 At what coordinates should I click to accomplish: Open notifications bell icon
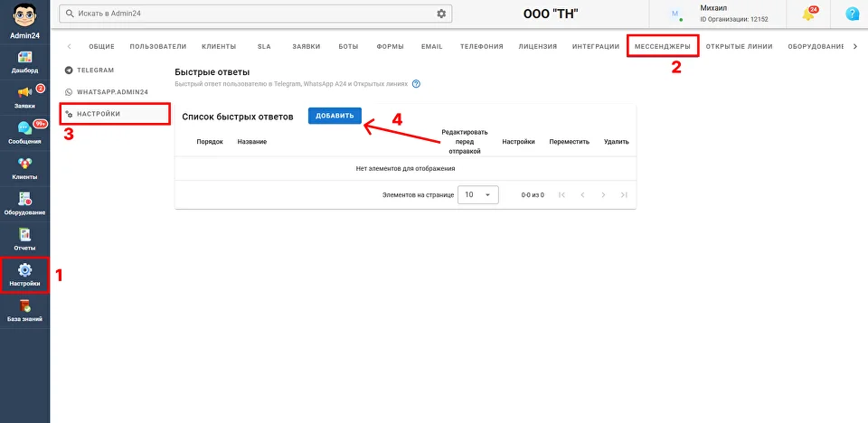click(808, 14)
